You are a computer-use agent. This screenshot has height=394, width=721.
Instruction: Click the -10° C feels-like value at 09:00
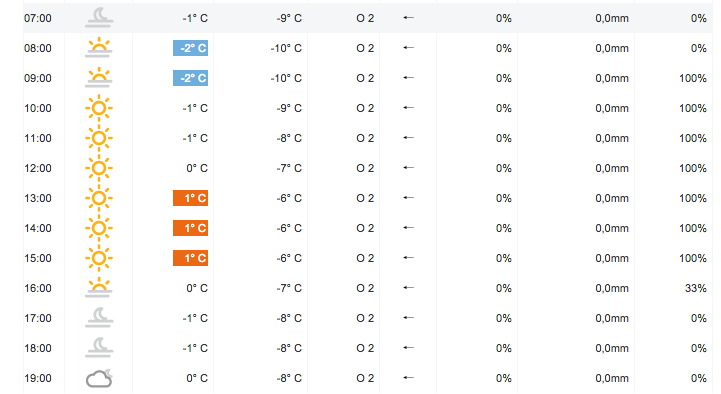coord(286,78)
